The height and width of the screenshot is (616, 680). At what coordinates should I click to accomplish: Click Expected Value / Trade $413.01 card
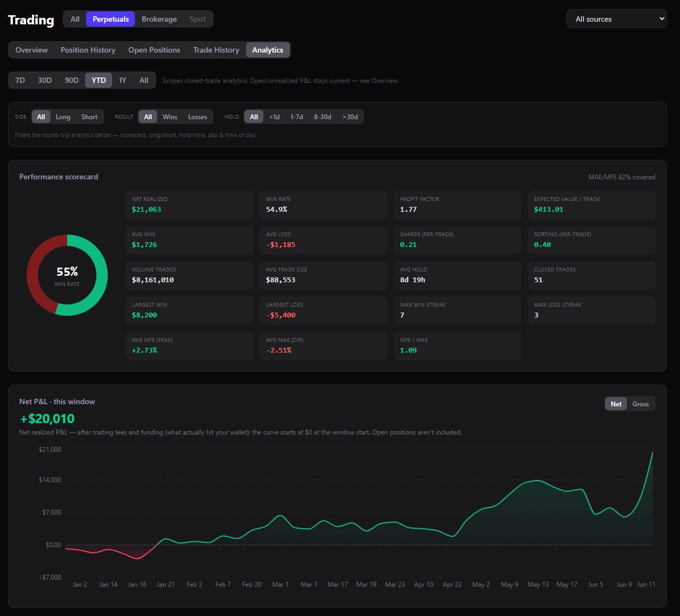coord(592,205)
